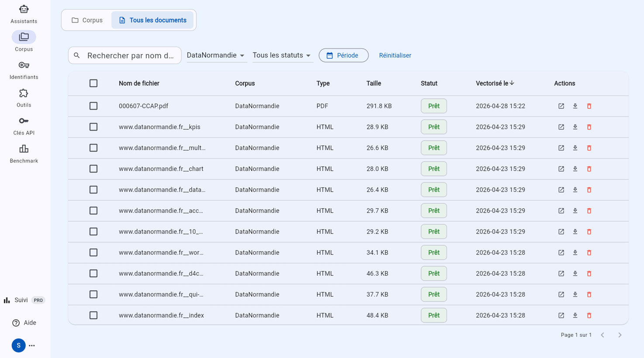Go to previous page arrow

pyautogui.click(x=603, y=335)
